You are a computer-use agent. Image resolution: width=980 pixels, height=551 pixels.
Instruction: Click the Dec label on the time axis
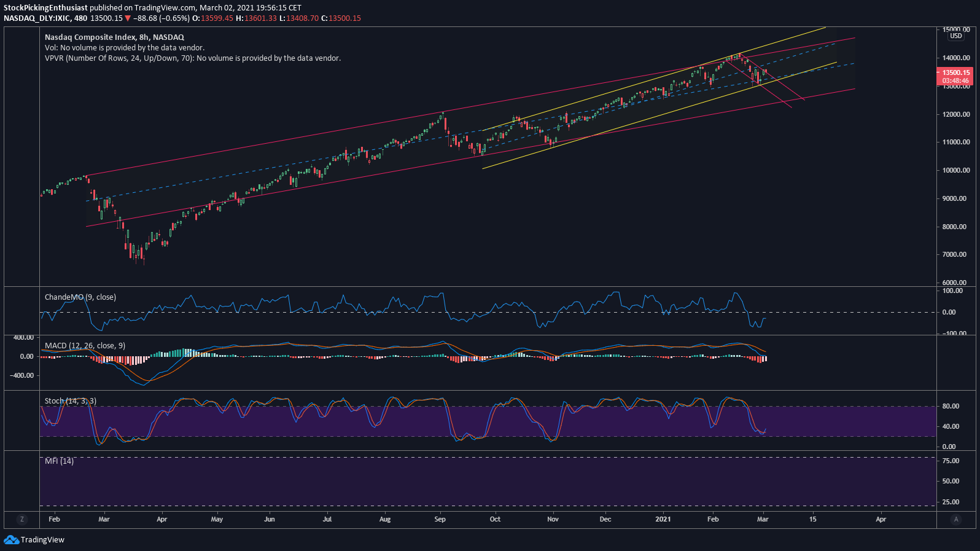pos(605,520)
